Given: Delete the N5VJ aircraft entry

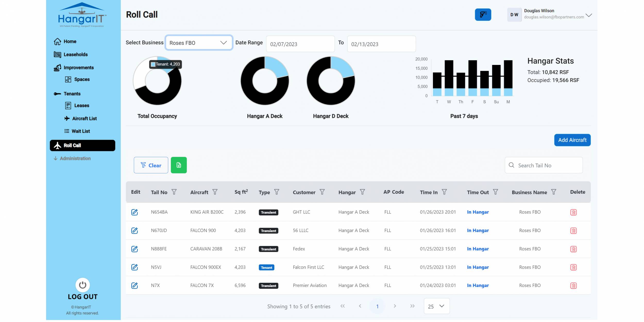Looking at the screenshot, I should coord(573,267).
